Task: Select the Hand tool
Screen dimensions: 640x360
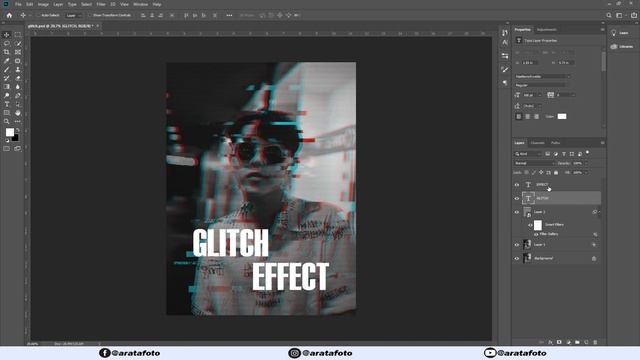Action: pyautogui.click(x=18, y=113)
